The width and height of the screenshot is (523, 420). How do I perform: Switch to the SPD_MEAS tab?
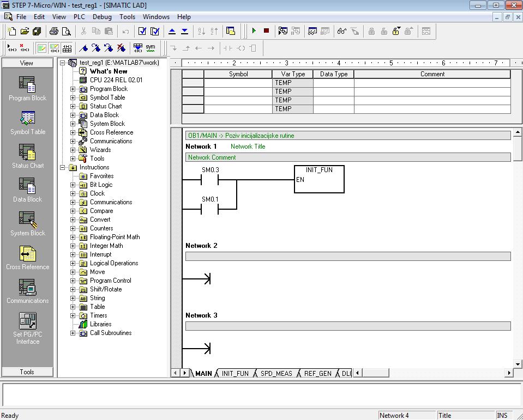[x=276, y=373]
